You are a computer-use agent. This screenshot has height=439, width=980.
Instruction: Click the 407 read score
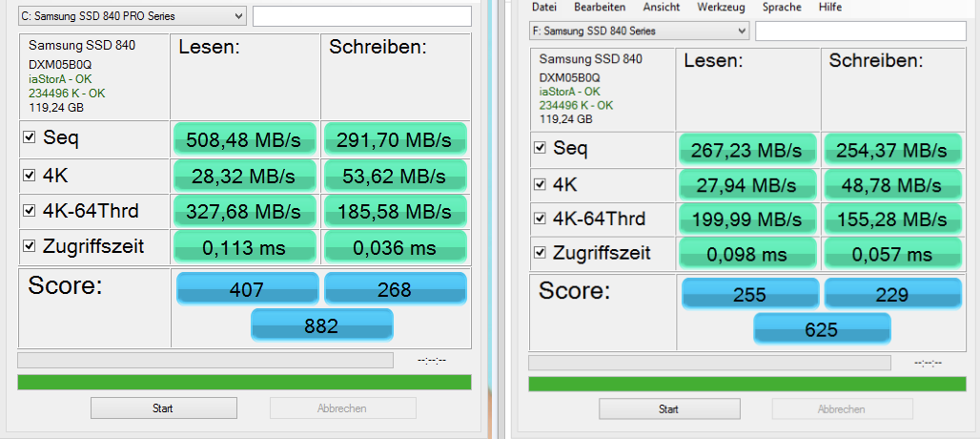[x=247, y=289]
